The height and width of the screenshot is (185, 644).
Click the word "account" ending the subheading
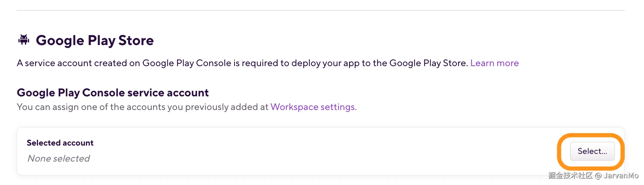click(x=188, y=93)
